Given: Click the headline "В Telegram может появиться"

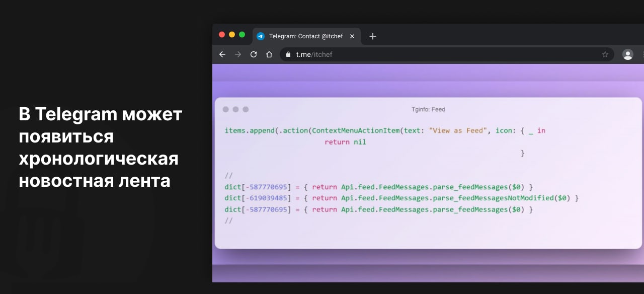Looking at the screenshot, I should [101, 125].
